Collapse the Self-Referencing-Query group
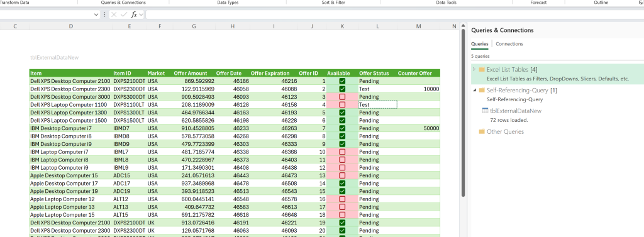The height and width of the screenshot is (237, 644). click(x=474, y=90)
